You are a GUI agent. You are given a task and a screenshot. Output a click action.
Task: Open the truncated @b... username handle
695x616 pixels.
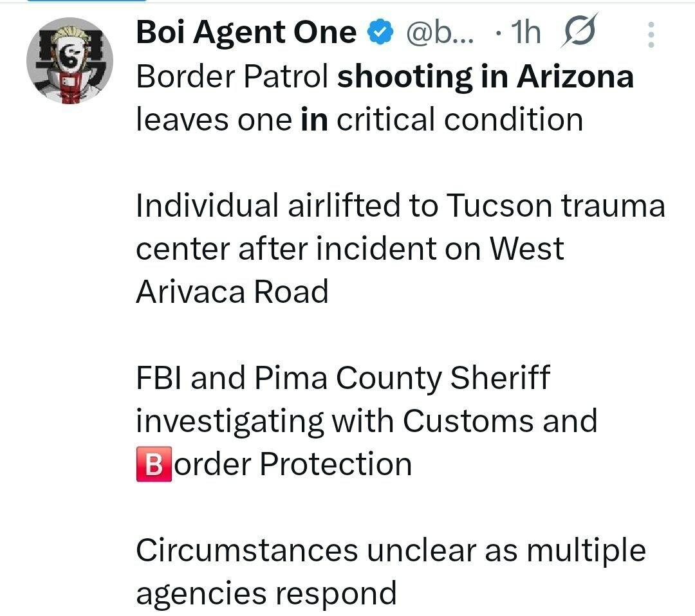point(441,32)
